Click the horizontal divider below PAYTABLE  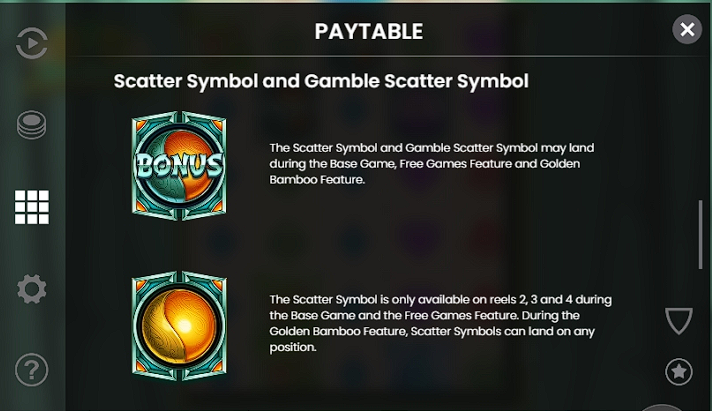(389, 56)
